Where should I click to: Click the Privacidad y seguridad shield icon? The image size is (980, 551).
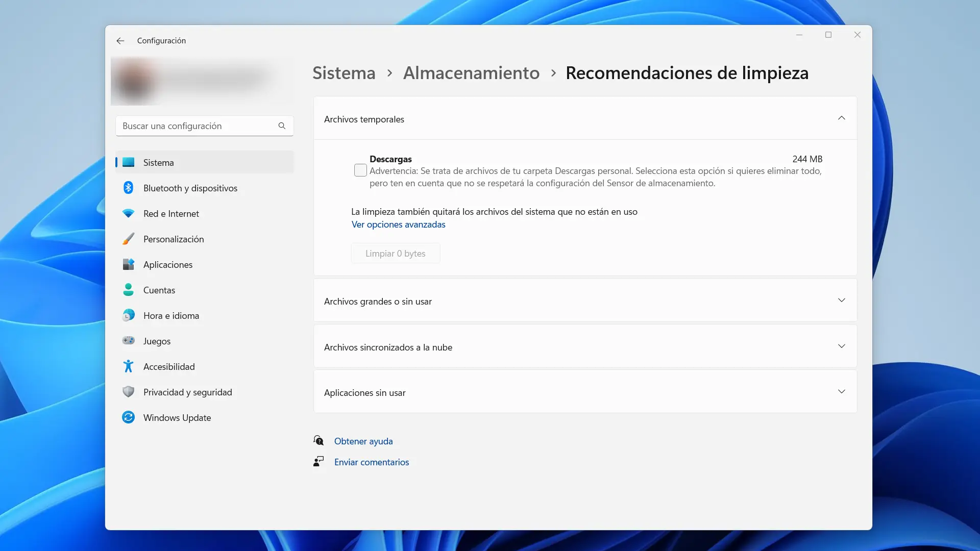(x=128, y=392)
